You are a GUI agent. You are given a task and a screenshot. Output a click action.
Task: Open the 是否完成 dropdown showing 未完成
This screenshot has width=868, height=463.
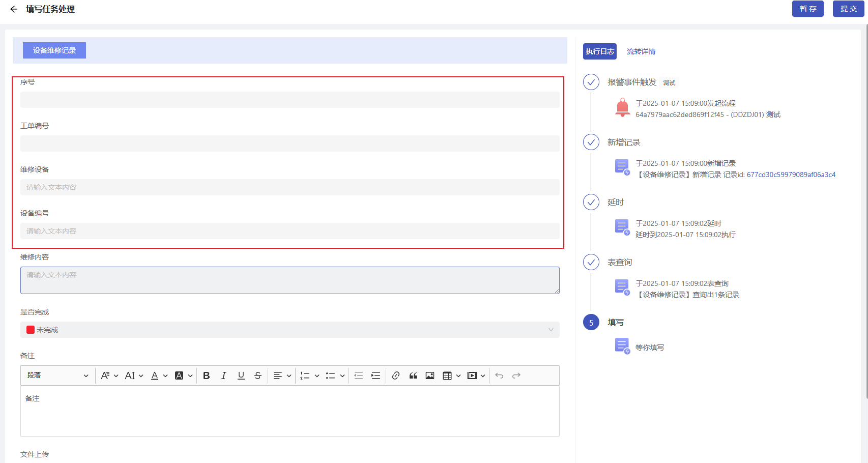(x=290, y=330)
